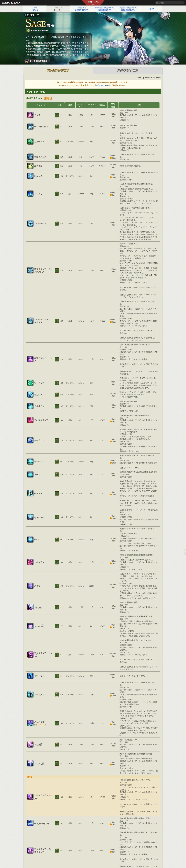Click the SQUARE ENIX logo
This screenshot has height=868, width=186.
[x=11, y=3]
